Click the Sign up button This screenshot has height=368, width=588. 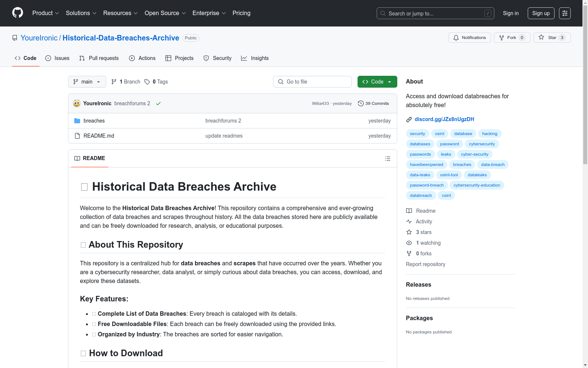(541, 13)
